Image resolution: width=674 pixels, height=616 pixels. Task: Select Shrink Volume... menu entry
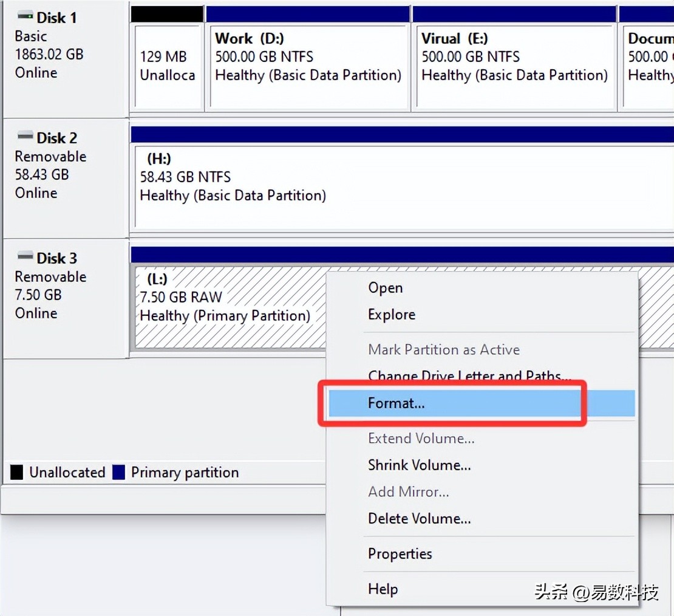tap(419, 465)
